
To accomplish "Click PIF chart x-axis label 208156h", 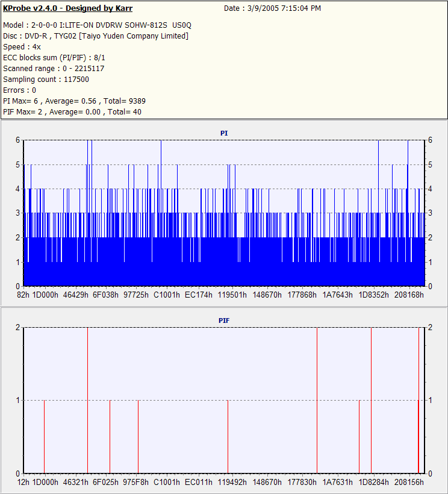I will click(x=409, y=483).
